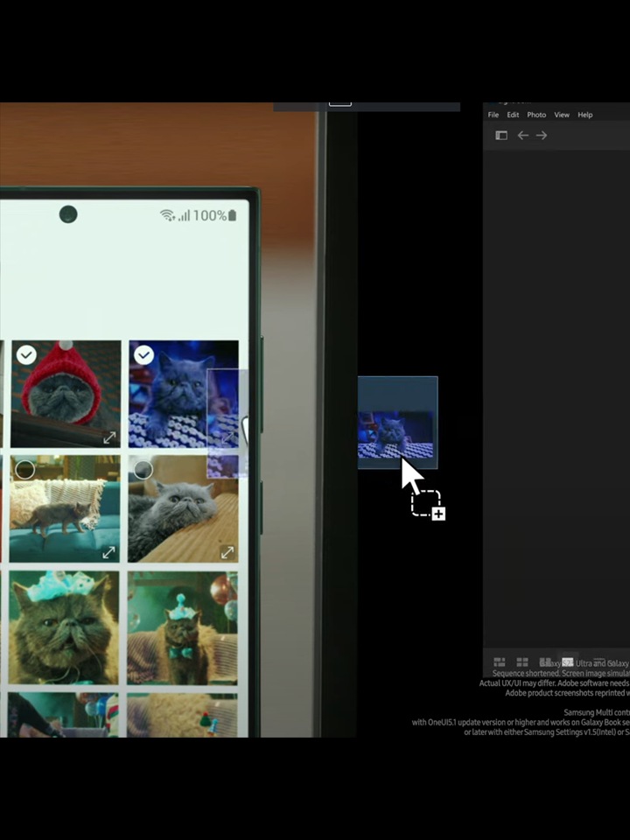Select the cat walking on sofa photo circle
This screenshot has height=840, width=630.
25,470
